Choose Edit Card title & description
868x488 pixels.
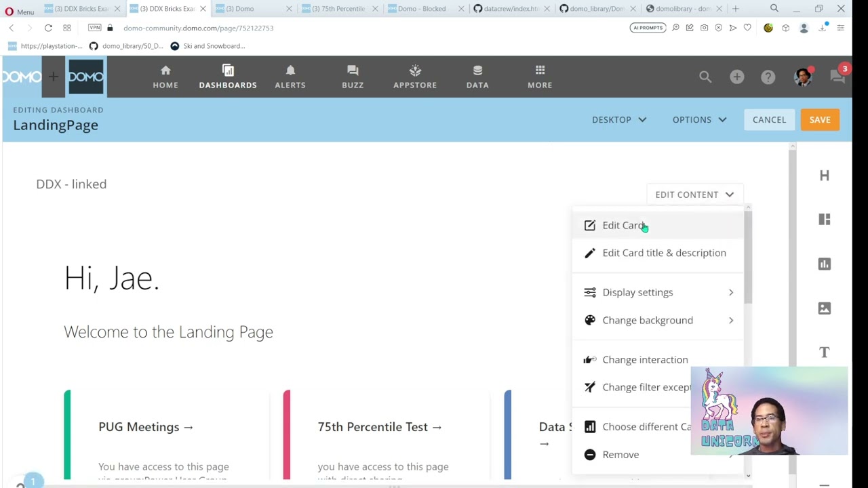click(658, 253)
